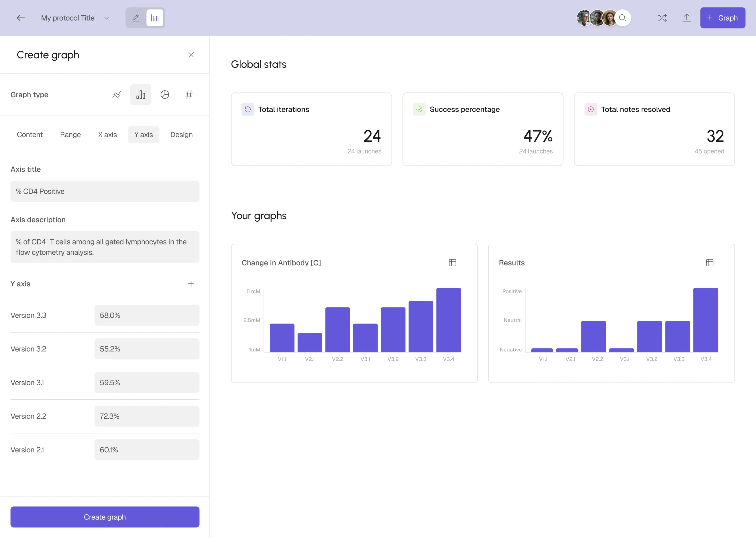Edit Version 3.1 value 59.5%
The image size is (756, 538).
click(x=147, y=382)
